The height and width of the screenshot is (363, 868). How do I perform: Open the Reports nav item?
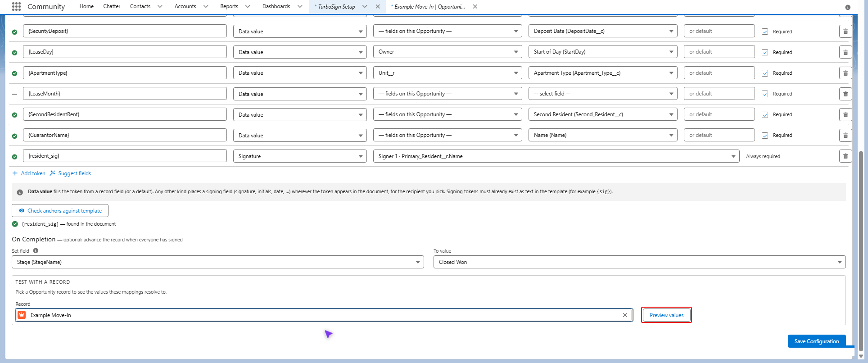point(229,6)
